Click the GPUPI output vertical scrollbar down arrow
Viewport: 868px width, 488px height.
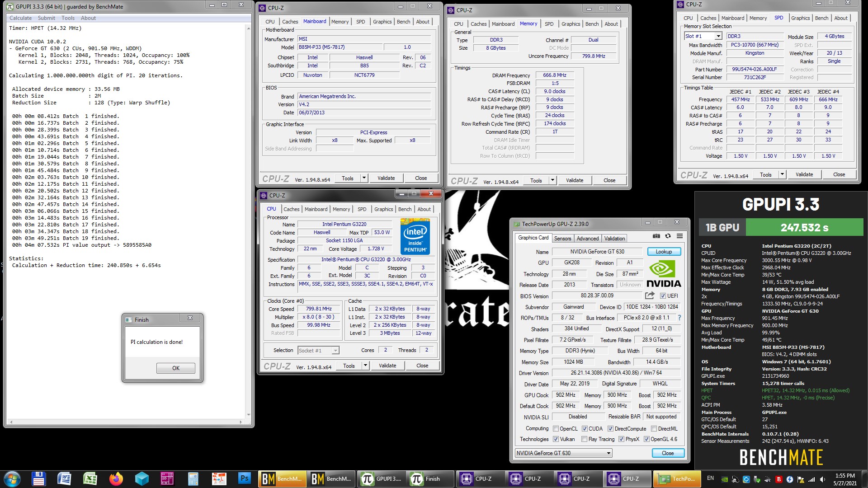point(249,414)
